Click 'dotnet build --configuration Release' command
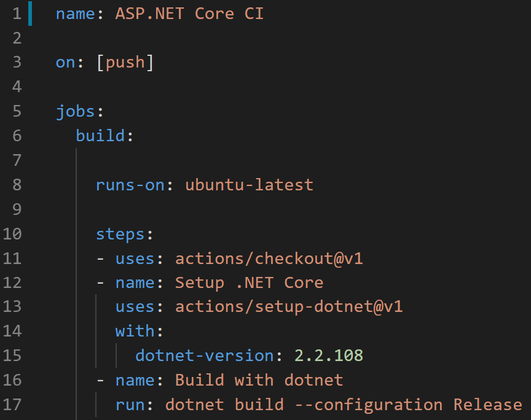The image size is (531, 420). coord(344,405)
